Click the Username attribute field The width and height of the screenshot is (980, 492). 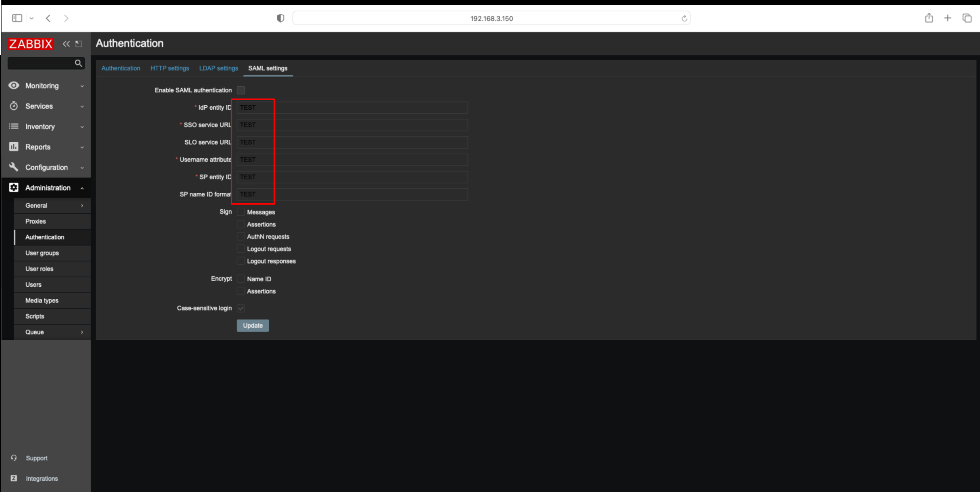(352, 160)
